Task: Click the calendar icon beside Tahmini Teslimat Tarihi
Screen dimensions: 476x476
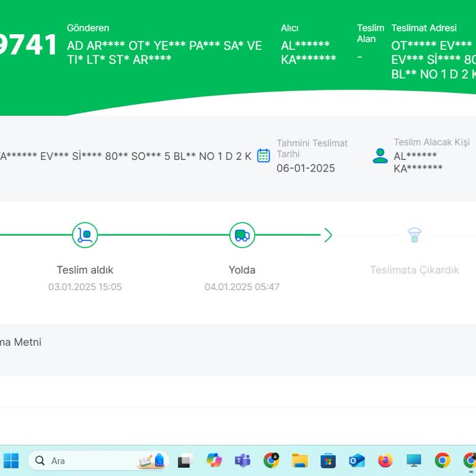Action: tap(263, 156)
